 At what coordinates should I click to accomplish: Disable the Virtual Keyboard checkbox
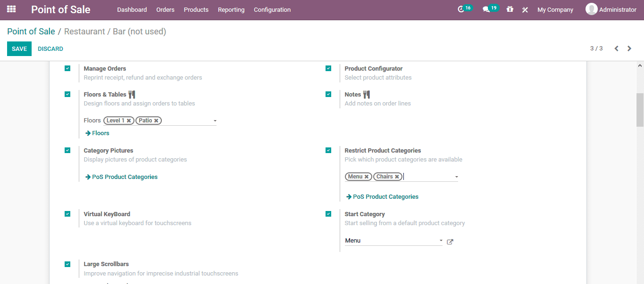67,214
